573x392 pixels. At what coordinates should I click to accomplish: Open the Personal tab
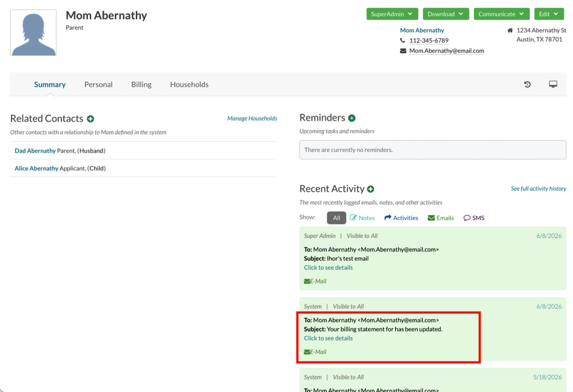[99, 85]
